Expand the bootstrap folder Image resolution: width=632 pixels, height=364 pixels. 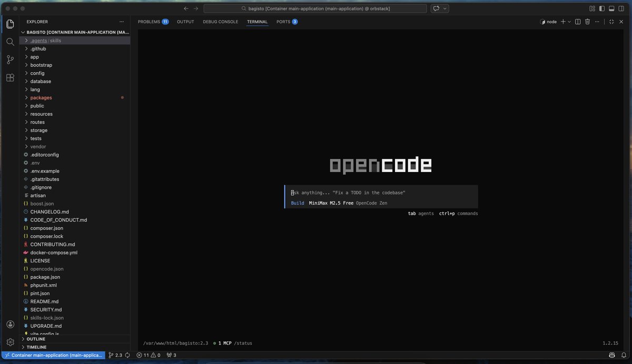click(x=75, y=65)
